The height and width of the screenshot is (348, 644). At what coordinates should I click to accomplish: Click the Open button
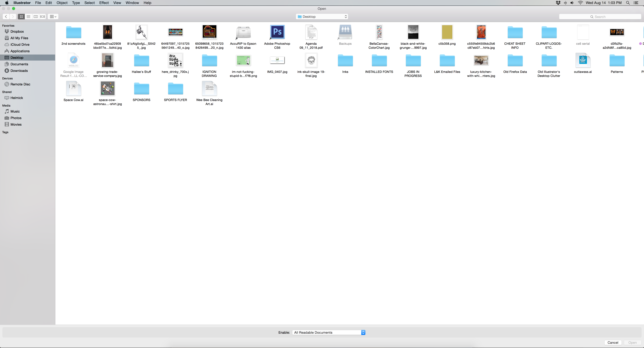[x=633, y=342]
